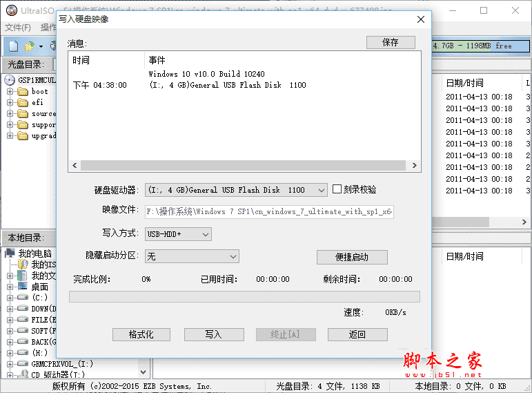Click the write progress bar
532x393 pixels.
(x=244, y=296)
